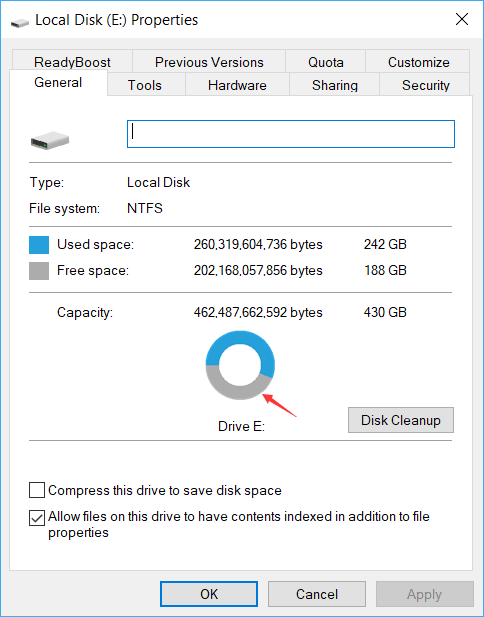This screenshot has width=484, height=617.
Task: Click the 'Local Disk (E:) Properties' window title
Action: [x=116, y=20]
